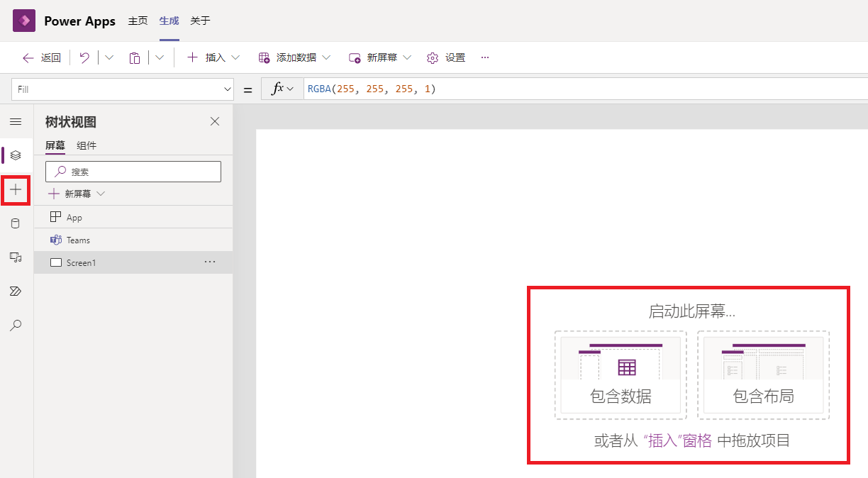868x478 pixels.
Task: Select the 屏幕 tab in tree view
Action: point(55,146)
